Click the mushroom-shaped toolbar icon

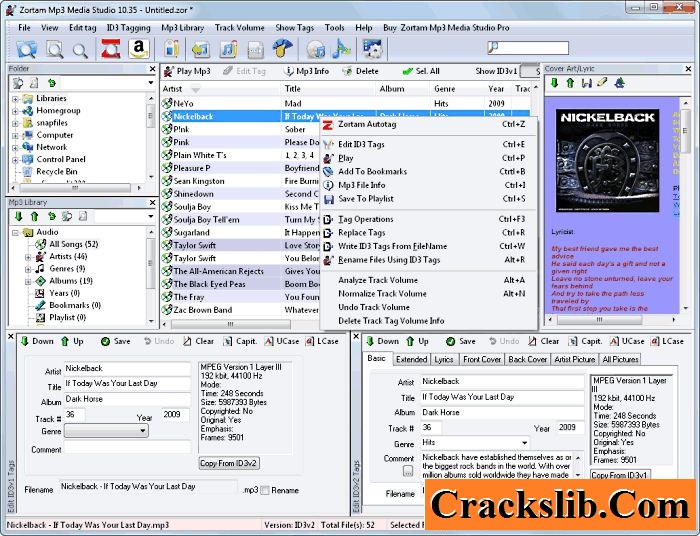pos(283,49)
